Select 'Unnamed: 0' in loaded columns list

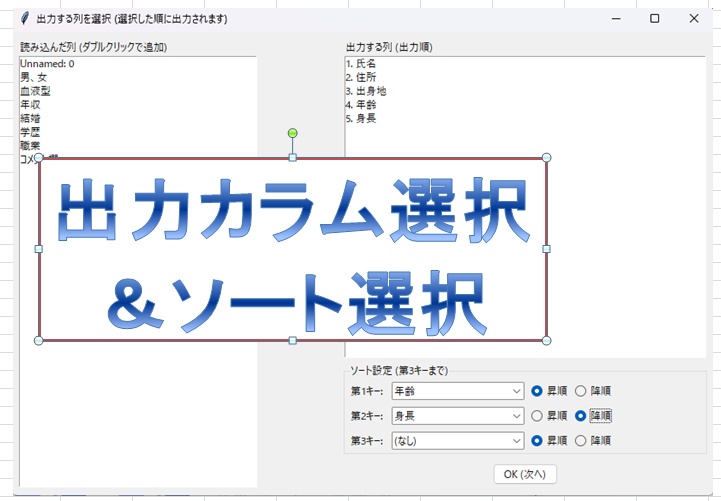[x=47, y=64]
